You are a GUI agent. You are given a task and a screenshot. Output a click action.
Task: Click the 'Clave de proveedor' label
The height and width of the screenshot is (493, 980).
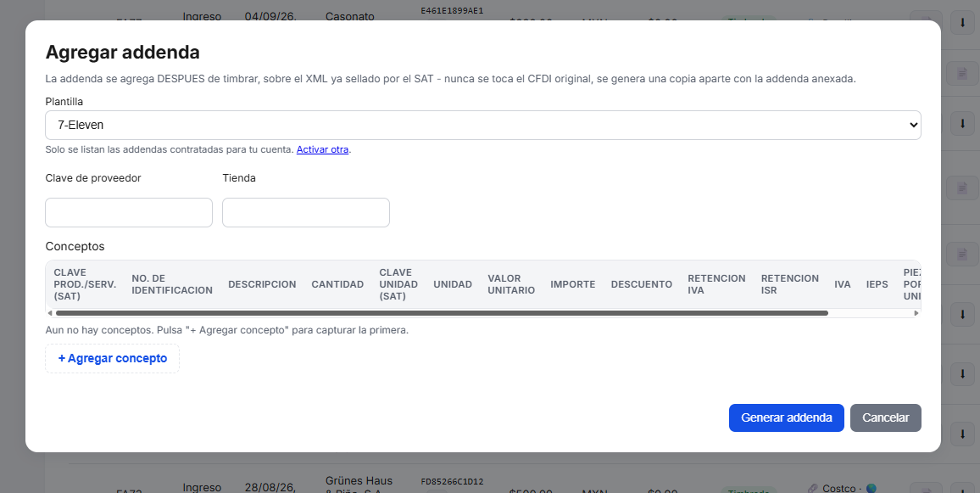tap(93, 178)
